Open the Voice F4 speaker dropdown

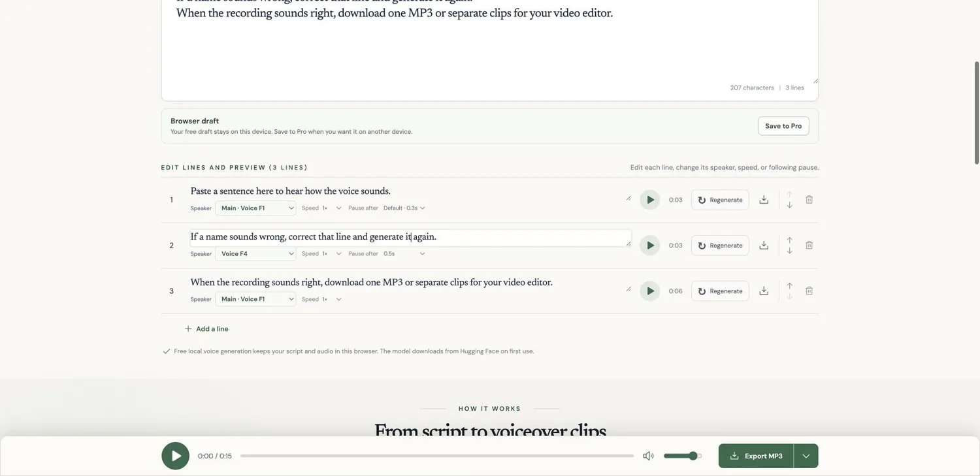click(255, 254)
